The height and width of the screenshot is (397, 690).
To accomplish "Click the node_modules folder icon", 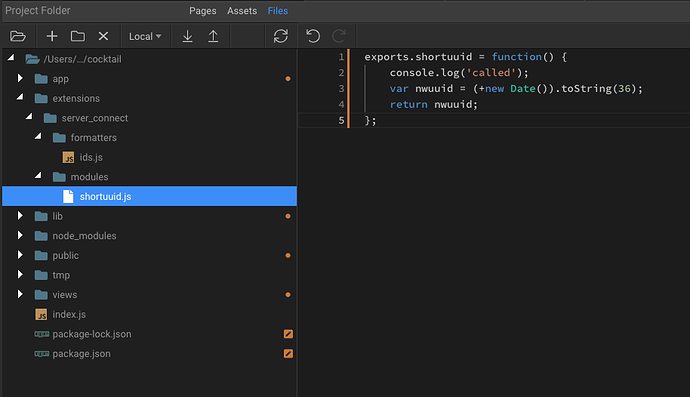I will click(x=41, y=236).
